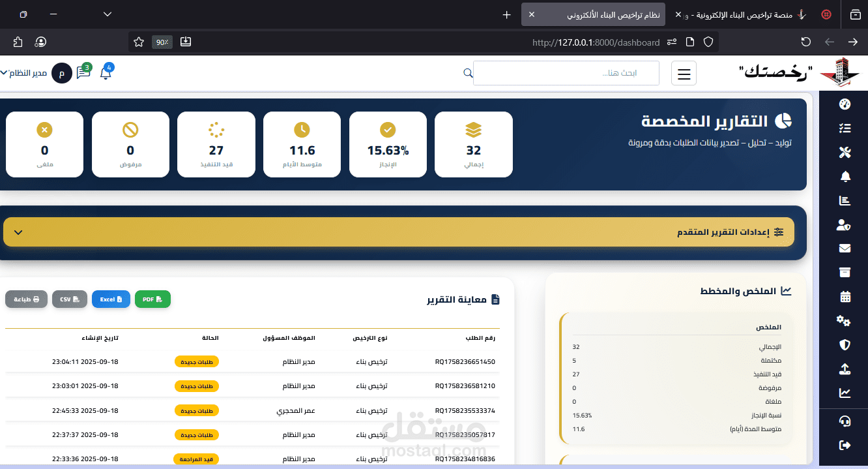Select the tasks checklist icon in the sidebar
This screenshot has width=868, height=469.
(845, 128)
